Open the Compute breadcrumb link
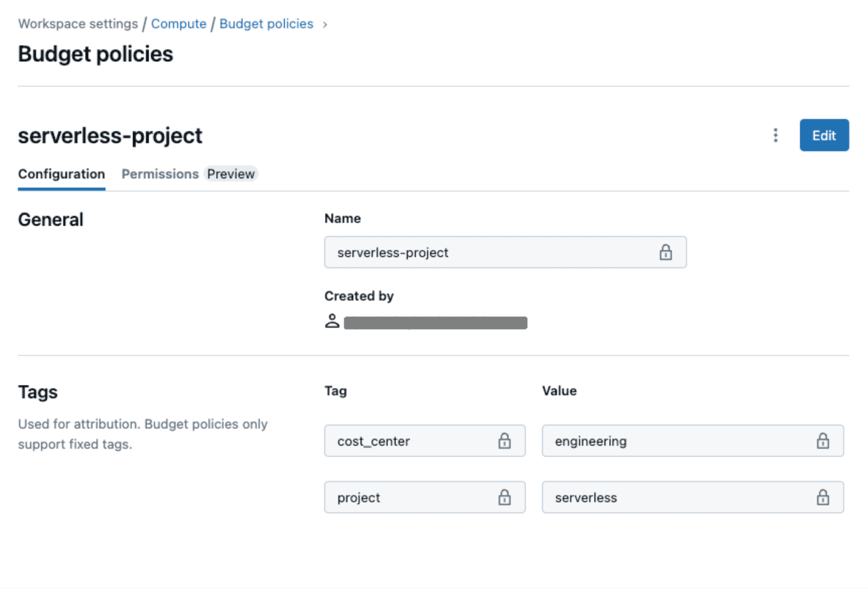The image size is (868, 589). point(178,24)
